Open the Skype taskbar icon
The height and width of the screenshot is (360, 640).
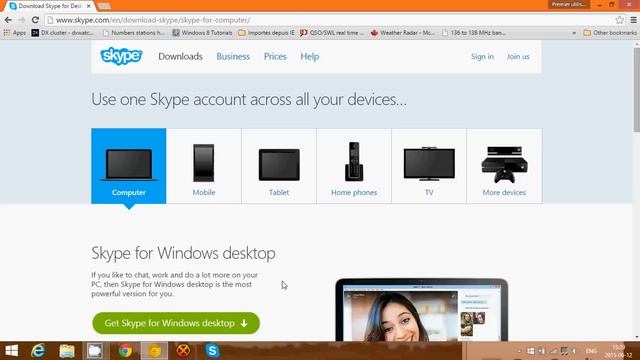212,351
